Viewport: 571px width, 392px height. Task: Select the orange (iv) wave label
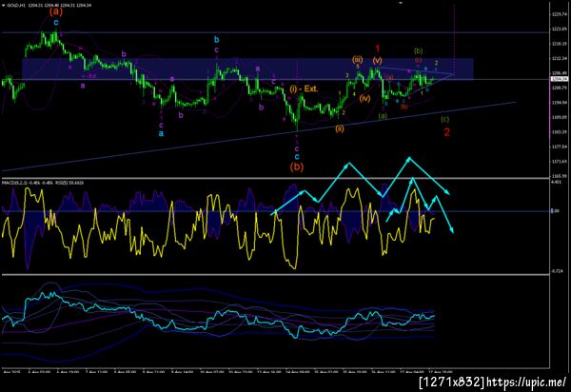(364, 98)
